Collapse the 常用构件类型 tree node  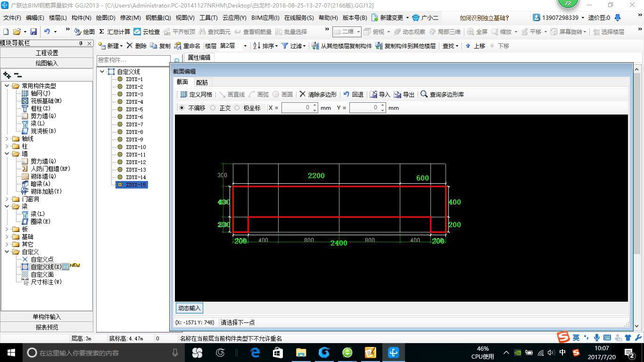coord(7,86)
